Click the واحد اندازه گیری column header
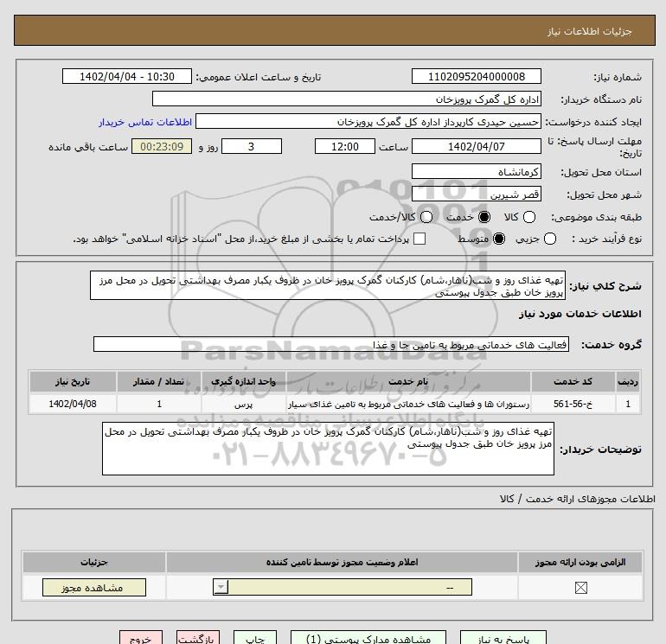Viewport: 666px width, 644px height. pyautogui.click(x=243, y=381)
